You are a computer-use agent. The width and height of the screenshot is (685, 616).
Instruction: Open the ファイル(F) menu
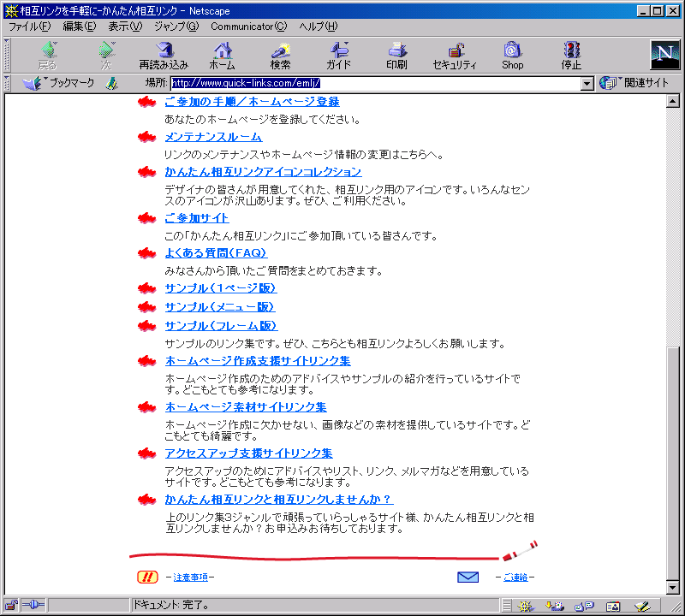point(30,27)
